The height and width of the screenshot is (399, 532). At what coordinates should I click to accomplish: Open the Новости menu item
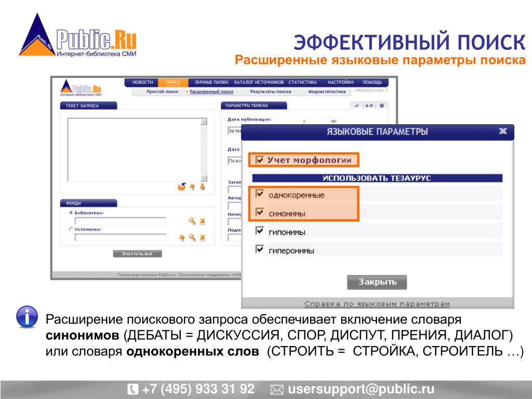pos(142,83)
